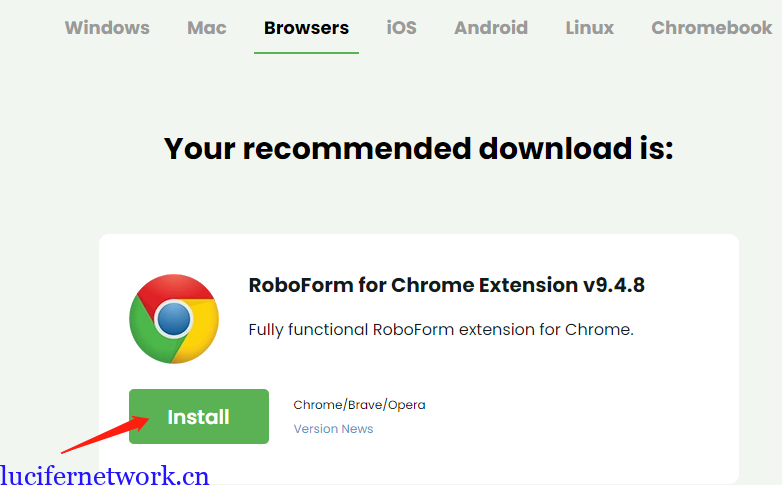
Task: Go to the iOS tab
Action: (x=401, y=28)
